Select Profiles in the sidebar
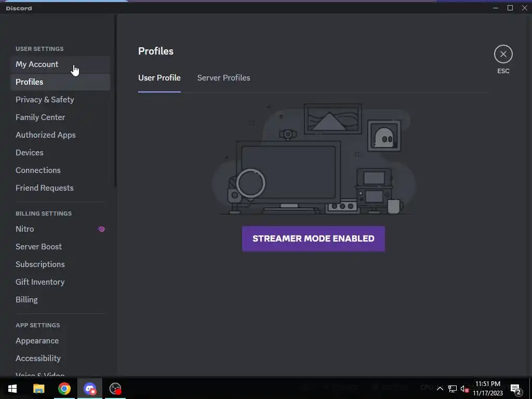This screenshot has height=399, width=532. (x=60, y=82)
